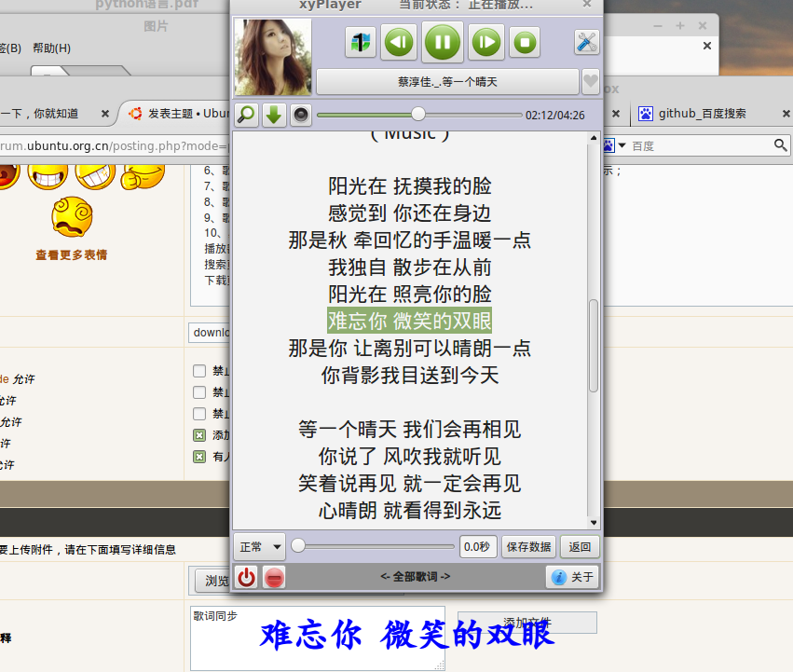Open the 正常 dropdown in xyPlayer
The width and height of the screenshot is (793, 672).
(x=260, y=546)
